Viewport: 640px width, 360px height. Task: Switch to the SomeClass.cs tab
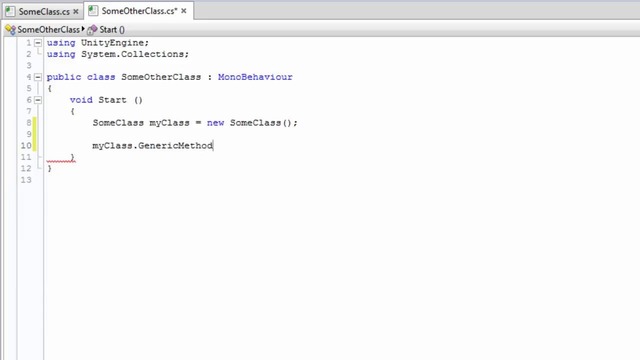pos(42,11)
